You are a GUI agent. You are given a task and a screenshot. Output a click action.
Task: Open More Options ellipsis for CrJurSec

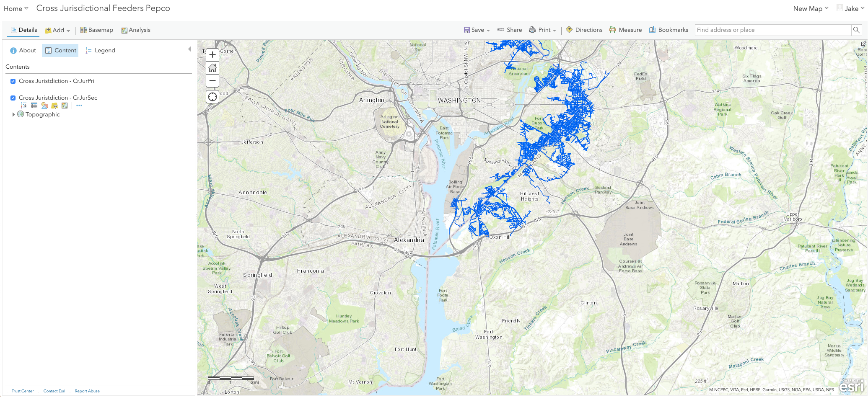79,106
